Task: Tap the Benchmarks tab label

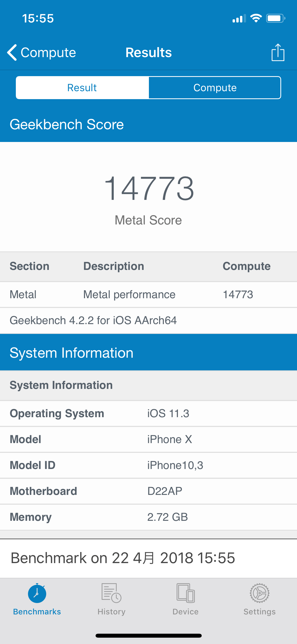Action: pyautogui.click(x=37, y=611)
